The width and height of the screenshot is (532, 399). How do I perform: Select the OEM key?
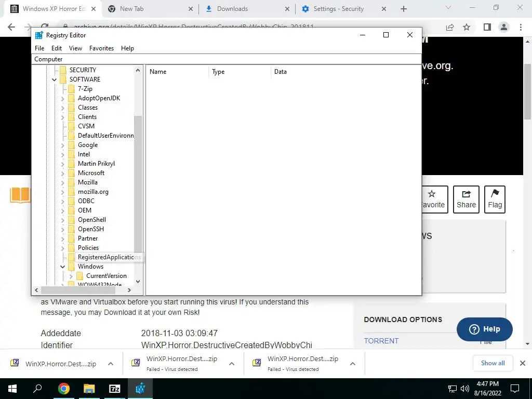pos(85,210)
